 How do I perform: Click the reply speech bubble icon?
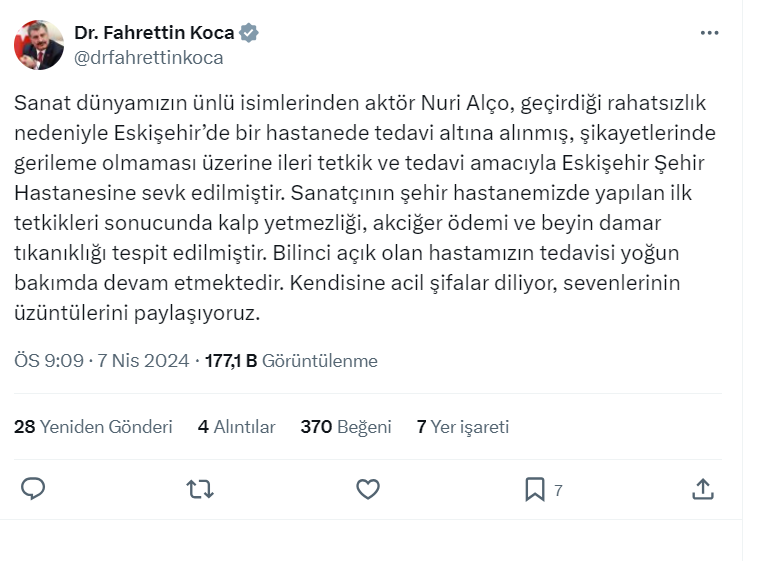(33, 489)
